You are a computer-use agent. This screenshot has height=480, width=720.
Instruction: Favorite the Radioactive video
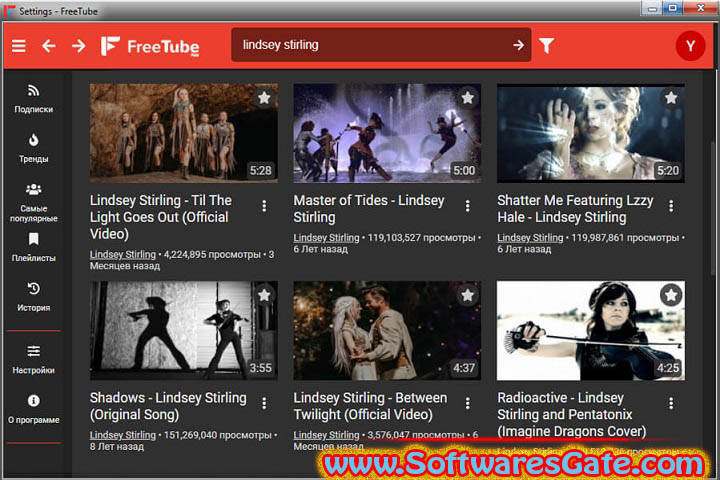[x=671, y=295]
